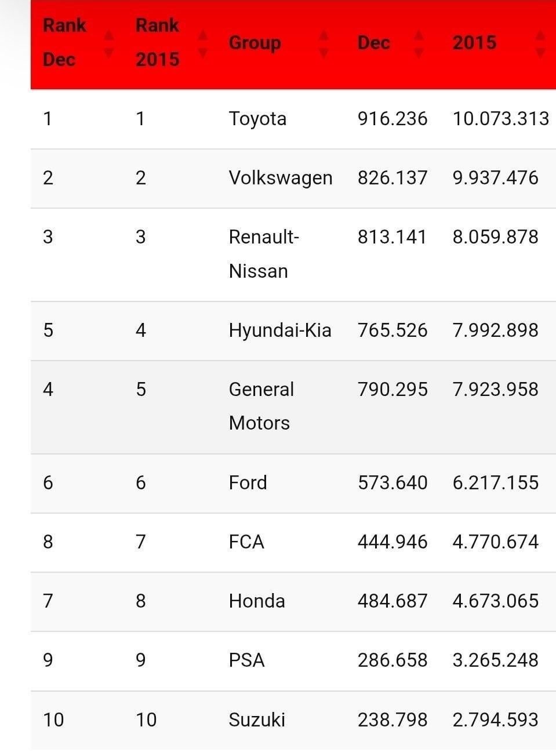Click sort arrows beside Rank 2015 header
This screenshot has width=556, height=756.
coord(202,44)
